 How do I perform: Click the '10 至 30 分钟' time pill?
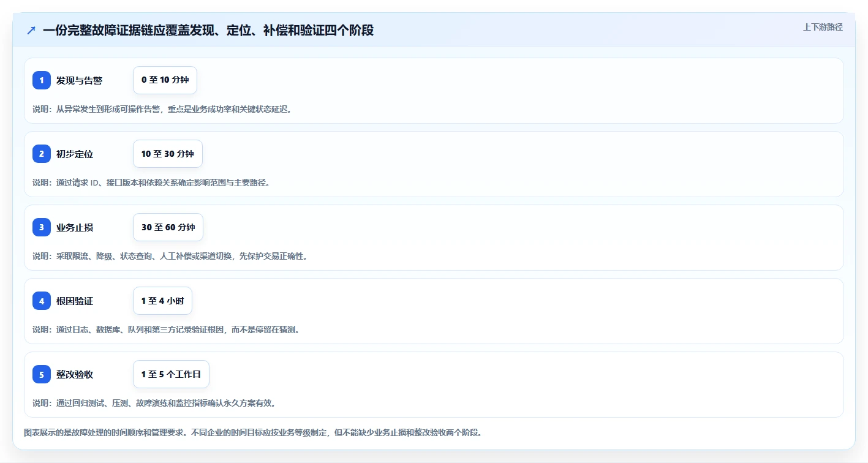[x=167, y=154]
